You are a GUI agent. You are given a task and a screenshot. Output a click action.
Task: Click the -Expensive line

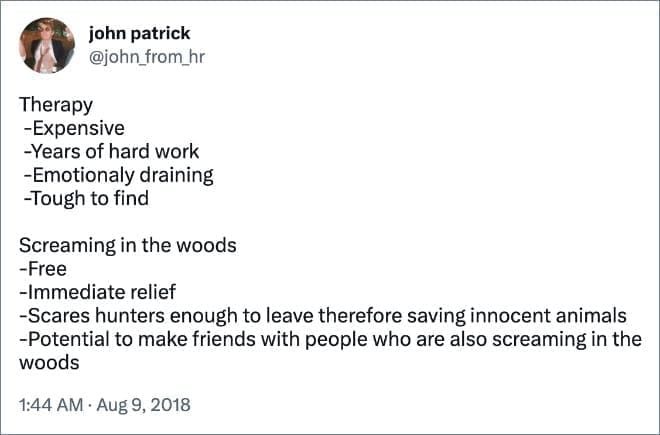pos(74,128)
